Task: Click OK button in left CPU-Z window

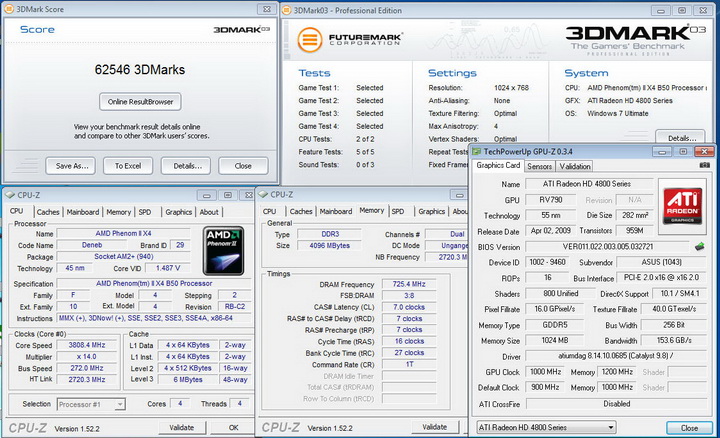Action: click(233, 427)
